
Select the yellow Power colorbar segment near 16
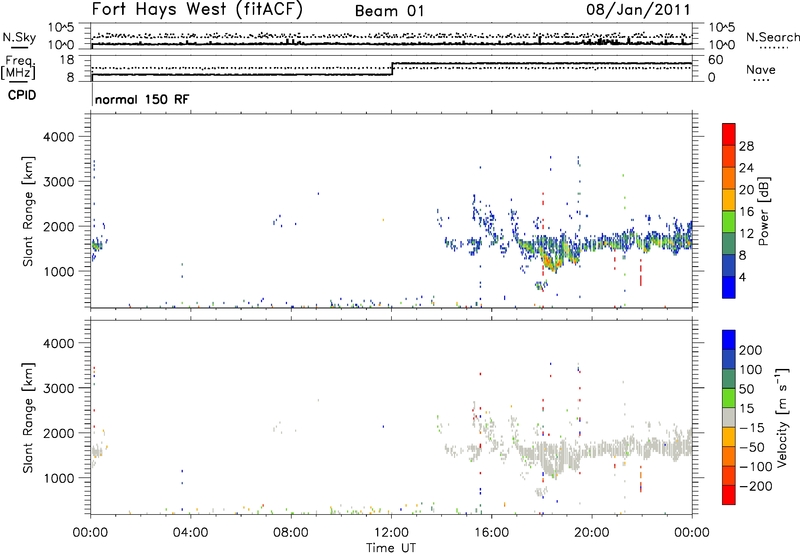[729, 199]
